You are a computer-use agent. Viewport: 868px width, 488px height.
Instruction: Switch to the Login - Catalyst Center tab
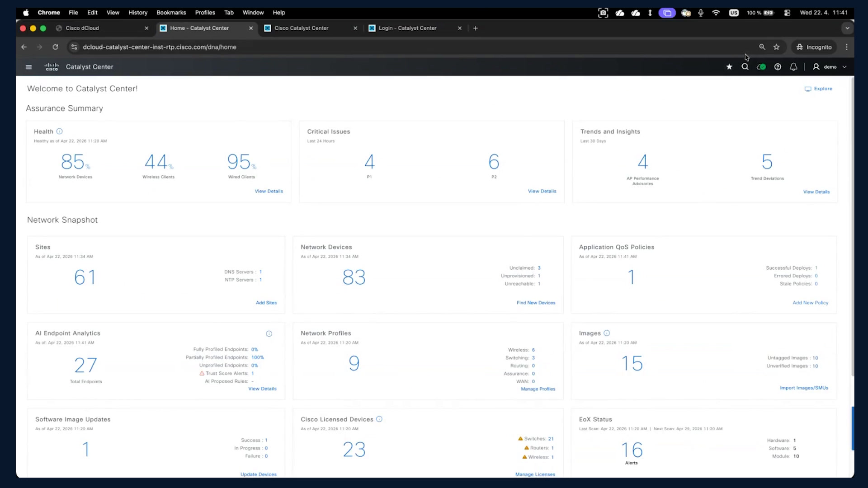pyautogui.click(x=416, y=28)
